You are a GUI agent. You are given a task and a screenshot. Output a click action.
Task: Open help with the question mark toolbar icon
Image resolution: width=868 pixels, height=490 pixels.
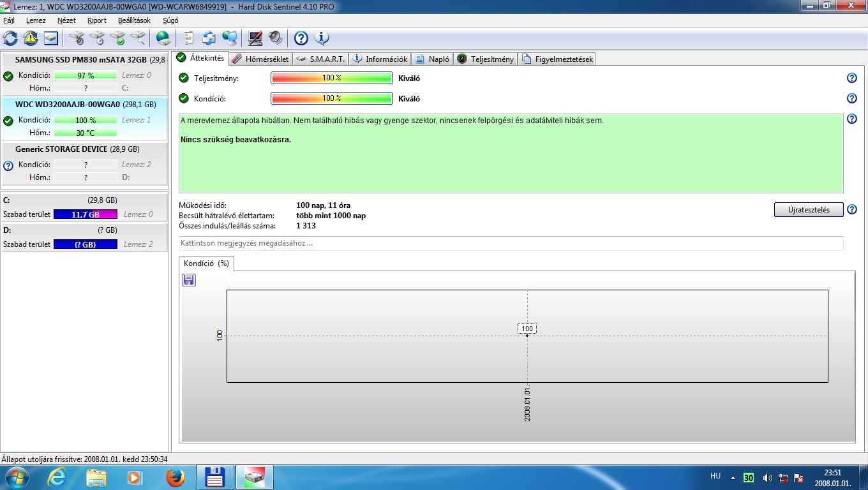[x=301, y=38]
